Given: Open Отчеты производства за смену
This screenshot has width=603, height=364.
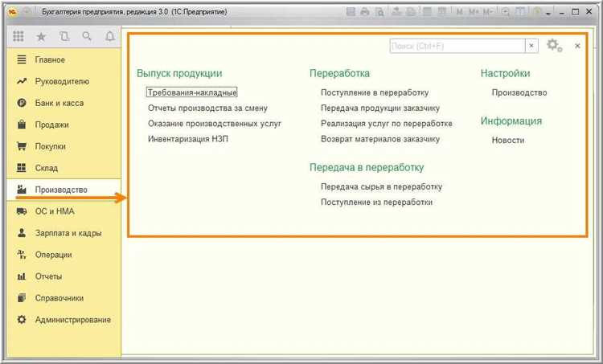Looking at the screenshot, I should tap(207, 108).
